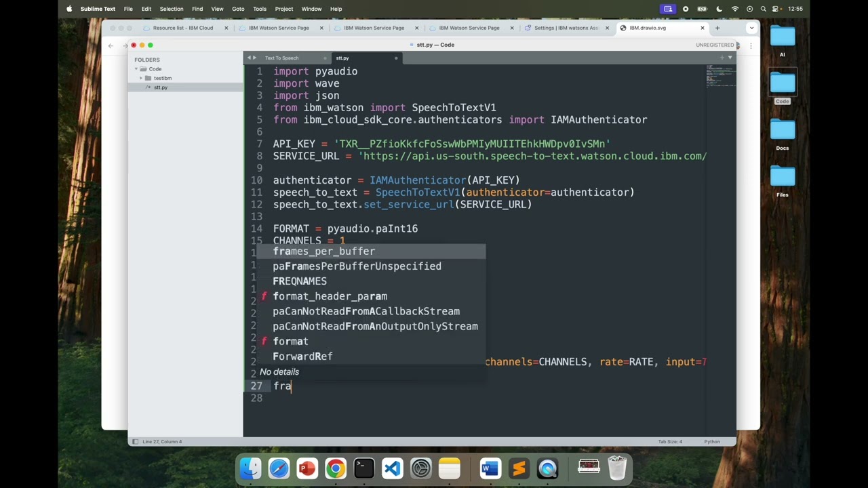Close the IBM.drawio.svg Chrome tab

703,28
